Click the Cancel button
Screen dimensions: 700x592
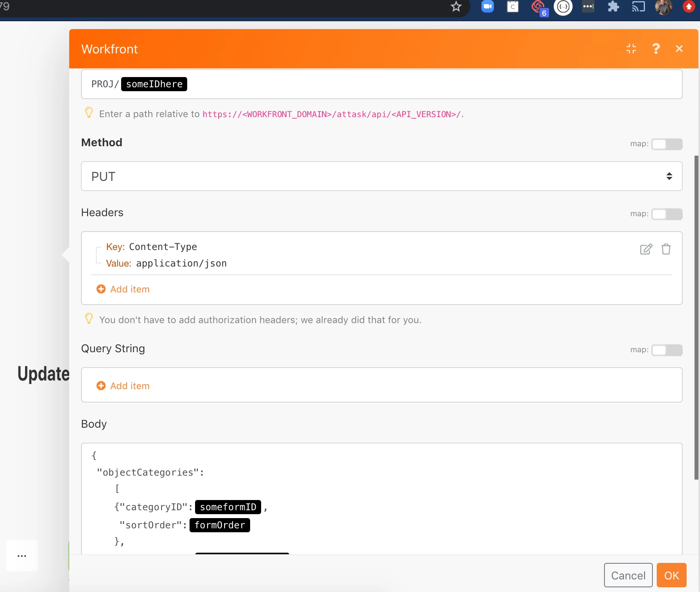pos(628,575)
